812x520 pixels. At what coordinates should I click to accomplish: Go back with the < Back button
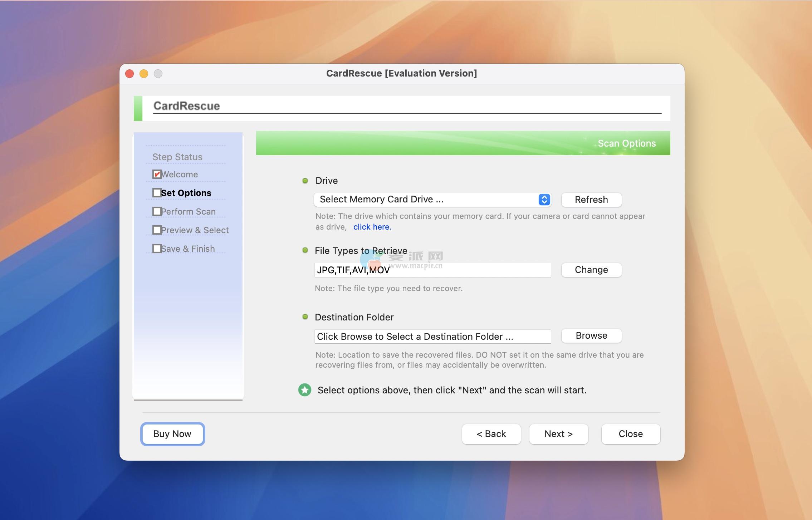tap(491, 434)
